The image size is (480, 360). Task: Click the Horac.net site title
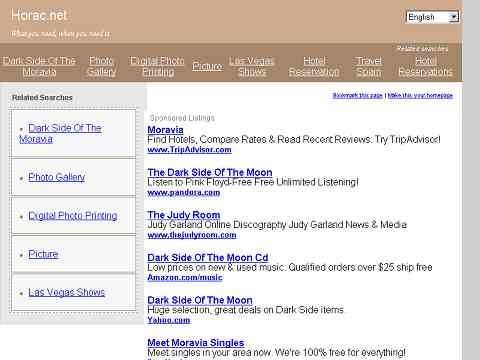coord(39,16)
